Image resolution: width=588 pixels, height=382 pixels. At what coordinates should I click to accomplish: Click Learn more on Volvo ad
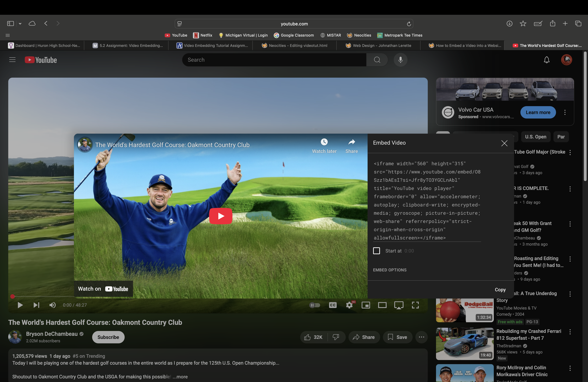tap(538, 112)
